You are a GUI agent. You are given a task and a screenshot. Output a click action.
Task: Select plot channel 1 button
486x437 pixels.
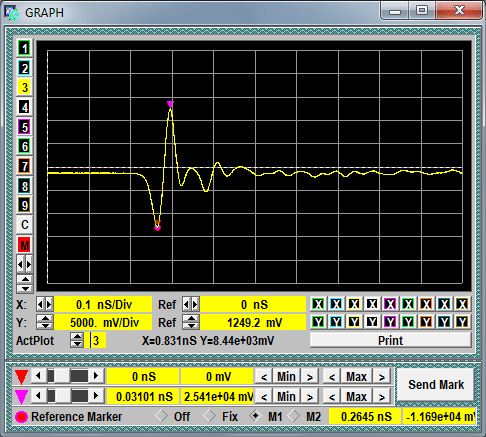24,49
